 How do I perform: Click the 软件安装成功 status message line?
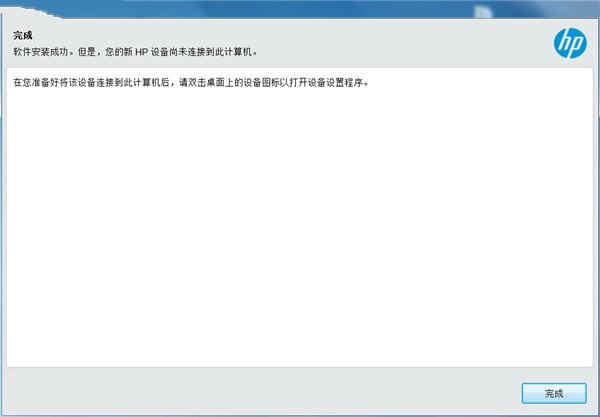(x=135, y=52)
